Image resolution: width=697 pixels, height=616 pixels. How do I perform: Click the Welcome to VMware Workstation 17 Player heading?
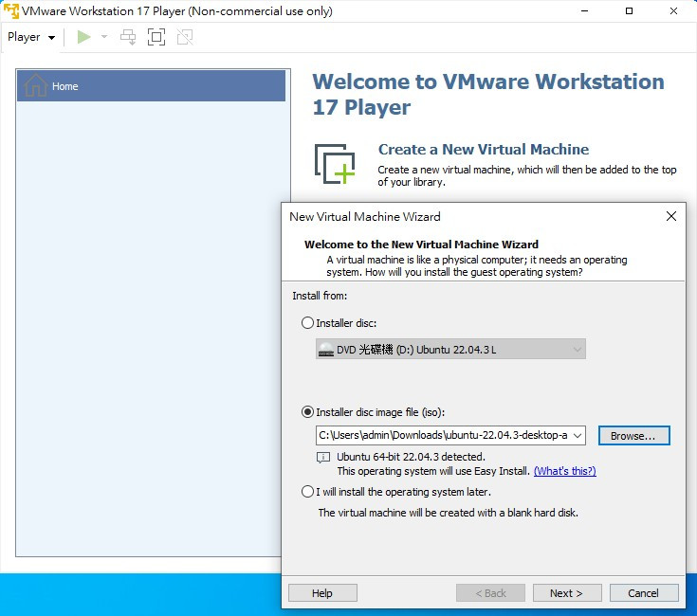tap(488, 94)
